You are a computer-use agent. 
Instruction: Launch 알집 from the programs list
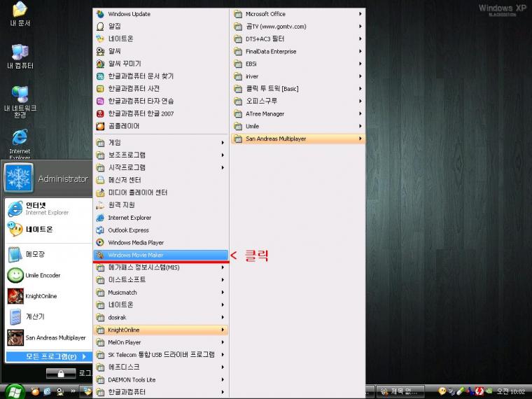point(160,26)
